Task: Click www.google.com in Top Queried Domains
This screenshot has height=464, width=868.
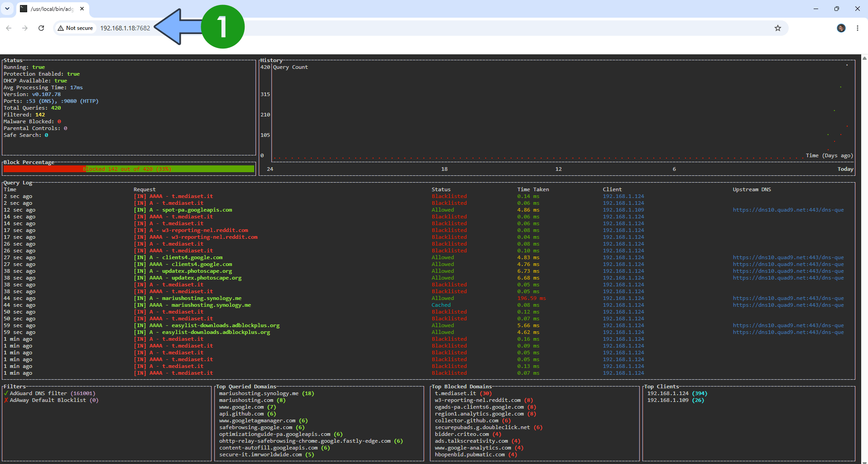Action: pyautogui.click(x=247, y=407)
